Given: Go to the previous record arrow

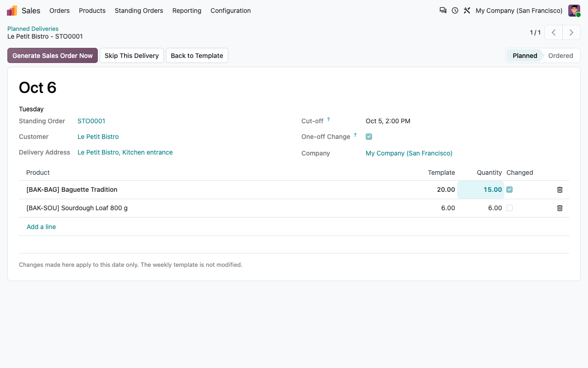Looking at the screenshot, I should [x=554, y=33].
